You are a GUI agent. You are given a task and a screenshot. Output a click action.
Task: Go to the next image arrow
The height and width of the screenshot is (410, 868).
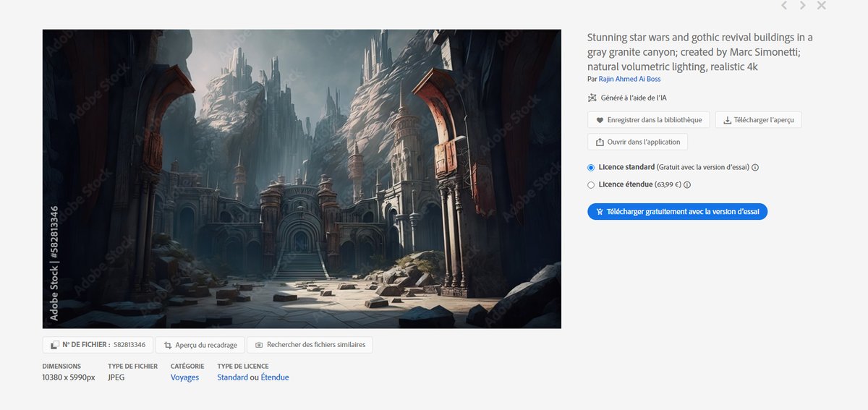click(803, 6)
